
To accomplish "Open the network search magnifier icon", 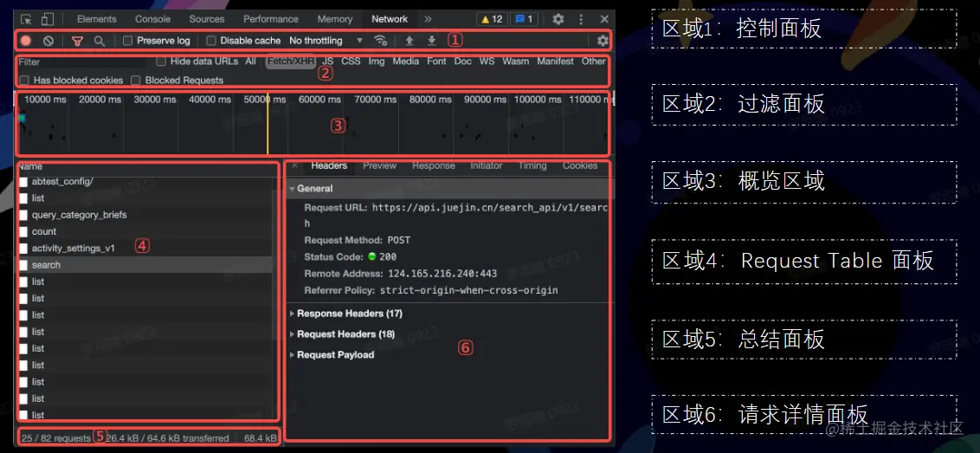I will pos(99,41).
